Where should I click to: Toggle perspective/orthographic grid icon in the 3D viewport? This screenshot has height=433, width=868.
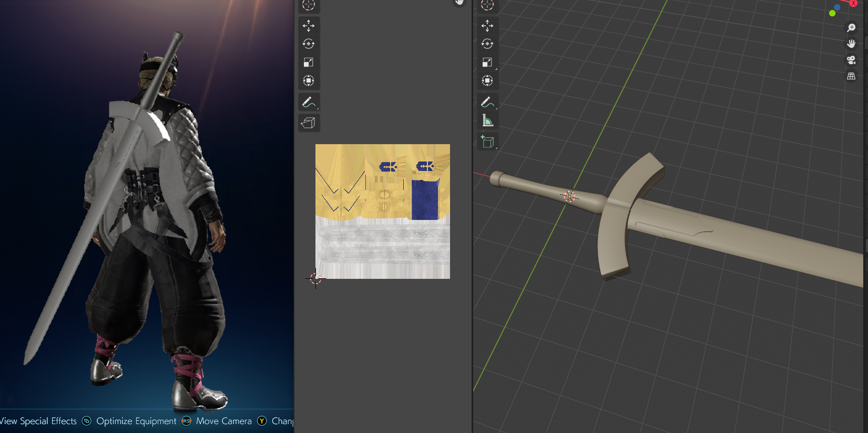coord(851,76)
